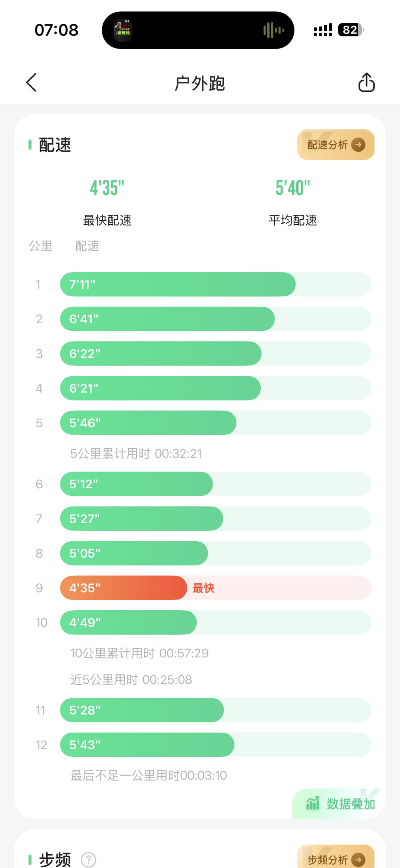Tap the arrow icon on 配速分析
Screen dimensions: 400x868
coord(358,145)
